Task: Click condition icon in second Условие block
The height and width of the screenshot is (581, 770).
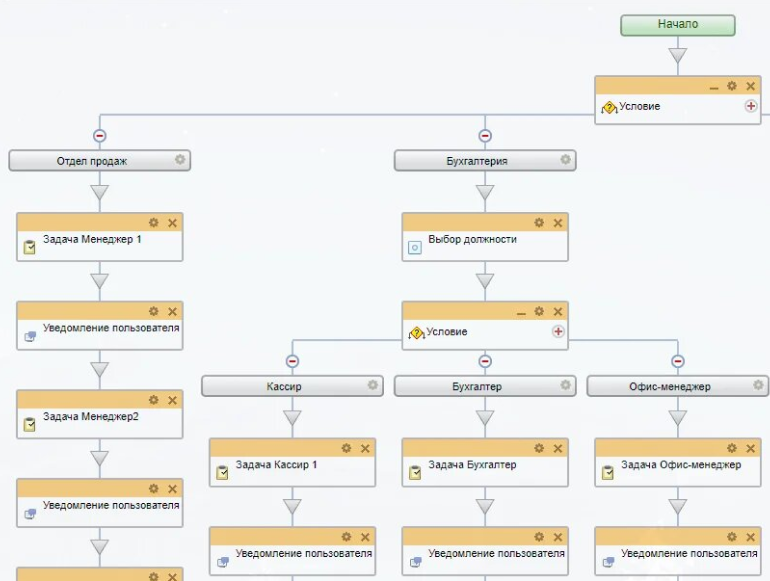Action: [416, 333]
